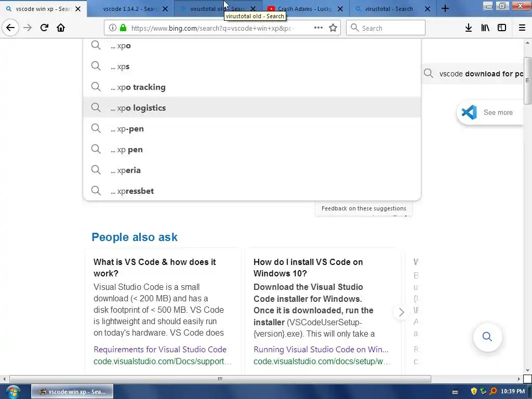The height and width of the screenshot is (399, 532).
Task: Reload the current page
Action: tap(44, 28)
